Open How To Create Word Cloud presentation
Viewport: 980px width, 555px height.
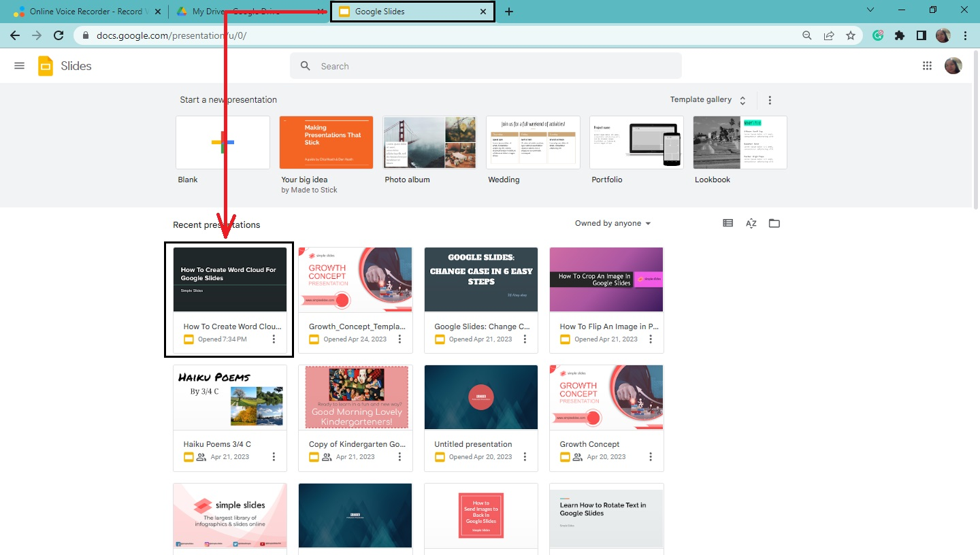pos(230,280)
